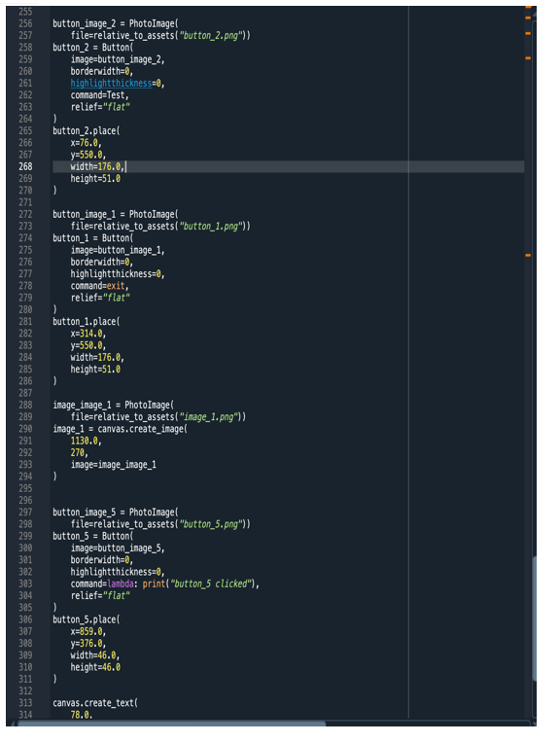Click line number 268 in the gutter
Image resolution: width=560 pixels, height=743 pixels.
pyautogui.click(x=25, y=167)
